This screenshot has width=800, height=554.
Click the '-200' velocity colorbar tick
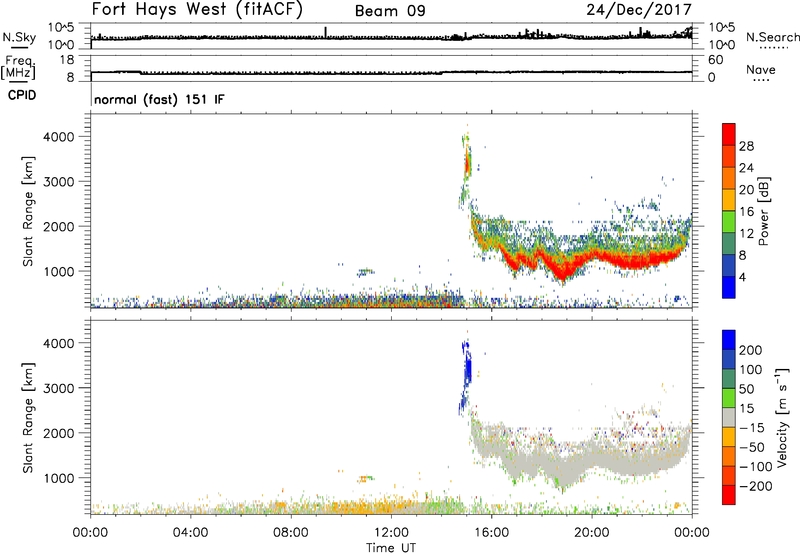(756, 486)
